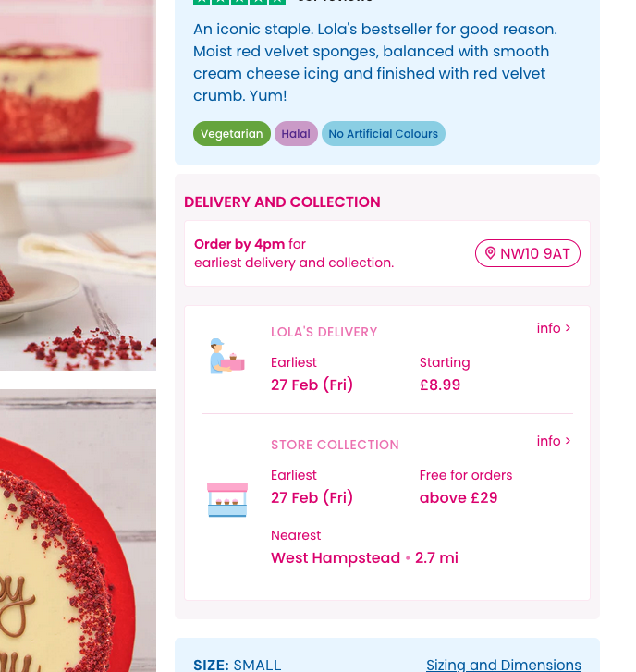This screenshot has width=636, height=672.
Task: Click the £8.99 starting delivery price
Action: pos(440,385)
